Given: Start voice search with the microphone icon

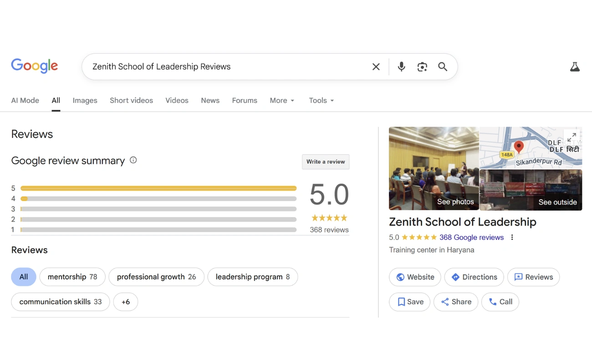Looking at the screenshot, I should (401, 67).
